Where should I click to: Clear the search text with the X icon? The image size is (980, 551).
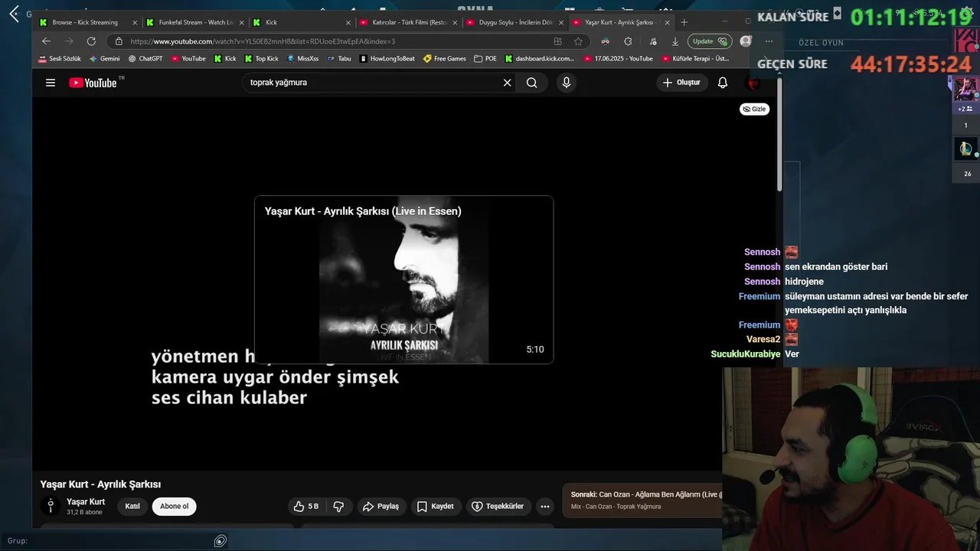pos(507,83)
